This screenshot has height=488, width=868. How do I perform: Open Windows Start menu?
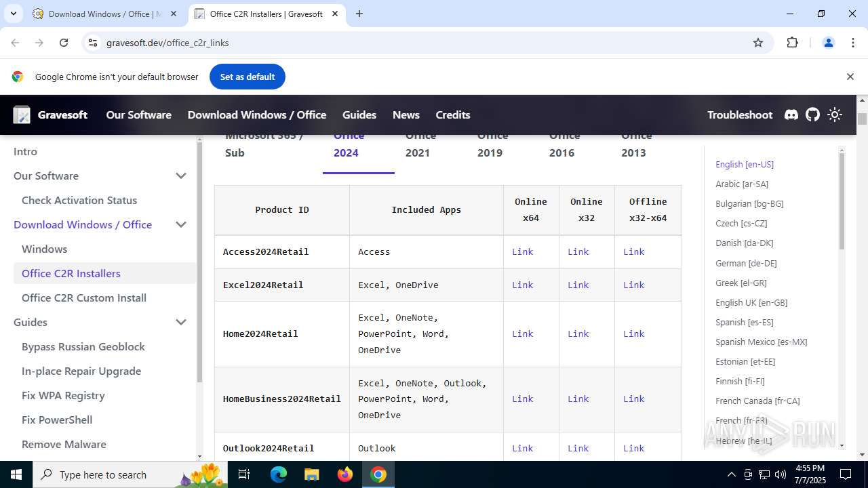[x=16, y=474]
